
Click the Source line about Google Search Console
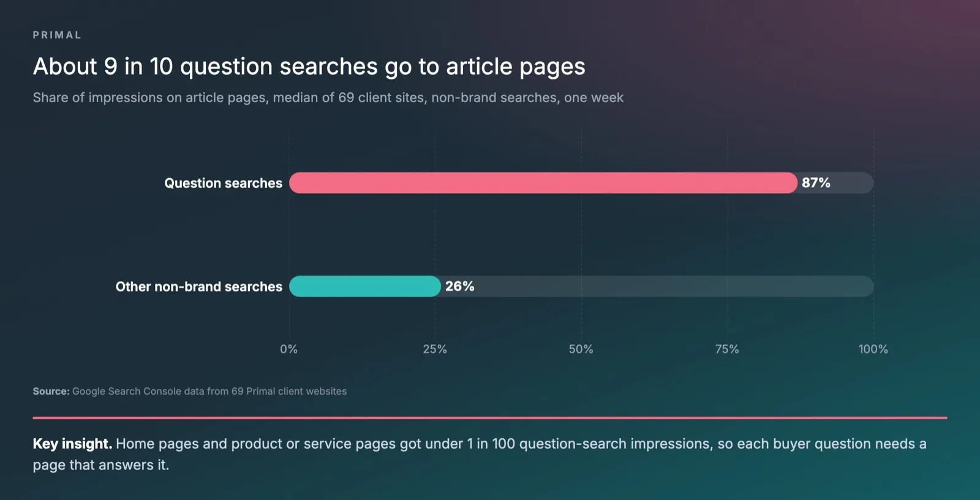[190, 391]
